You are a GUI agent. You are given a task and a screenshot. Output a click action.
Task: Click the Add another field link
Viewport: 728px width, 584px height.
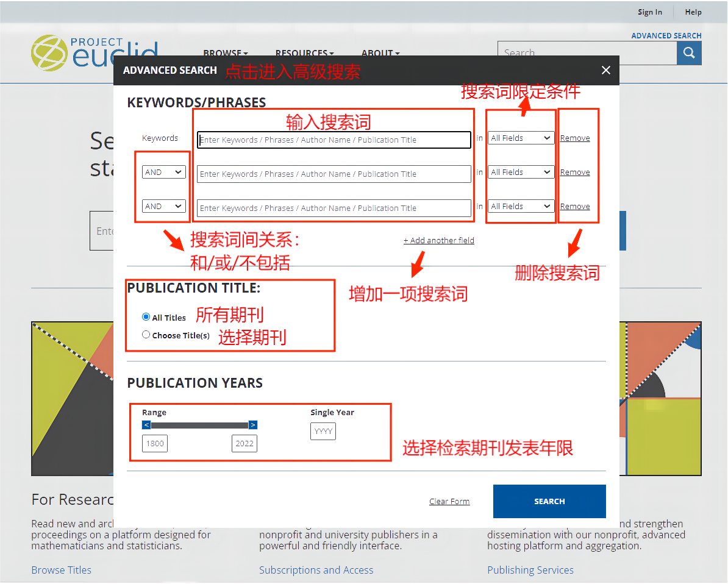[438, 241]
